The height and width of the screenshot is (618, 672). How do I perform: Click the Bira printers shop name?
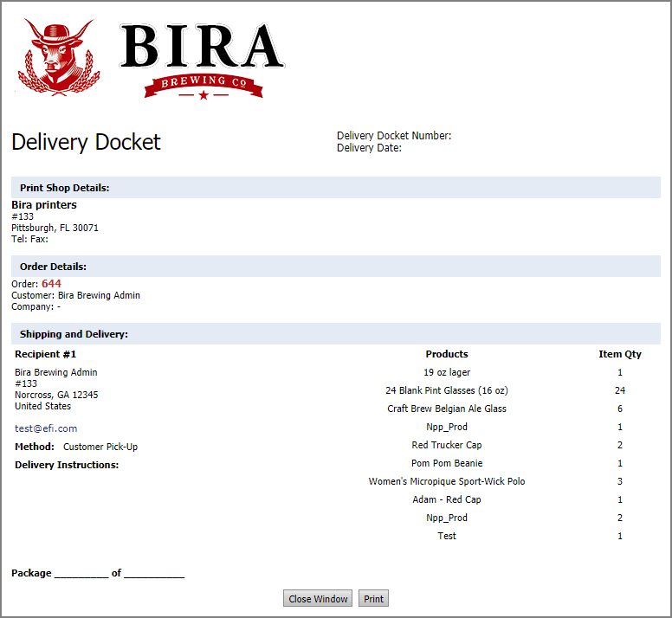click(44, 205)
